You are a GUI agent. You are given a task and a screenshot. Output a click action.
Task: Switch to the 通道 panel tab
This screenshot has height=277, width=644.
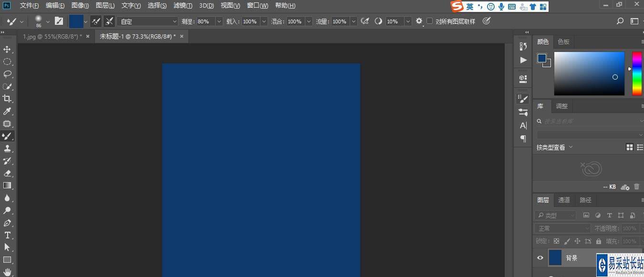(564, 200)
